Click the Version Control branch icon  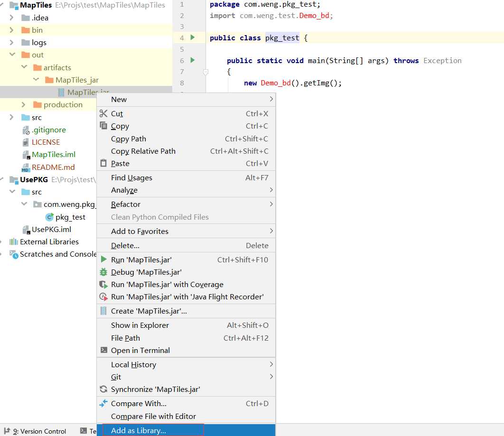7,431
